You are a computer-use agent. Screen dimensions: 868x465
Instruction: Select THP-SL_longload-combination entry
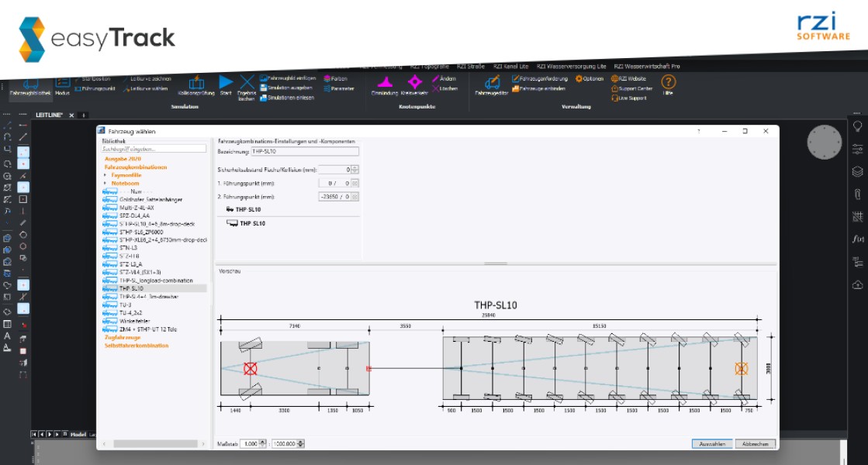[x=156, y=281]
